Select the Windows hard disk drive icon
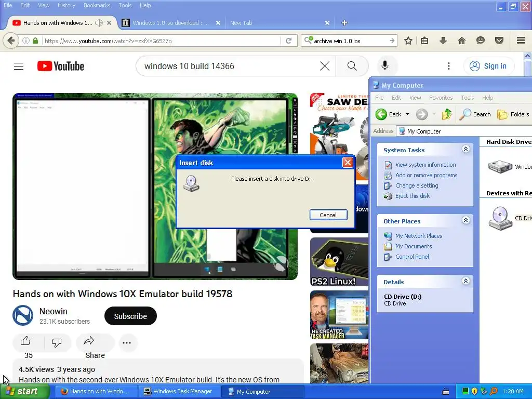 [500, 167]
